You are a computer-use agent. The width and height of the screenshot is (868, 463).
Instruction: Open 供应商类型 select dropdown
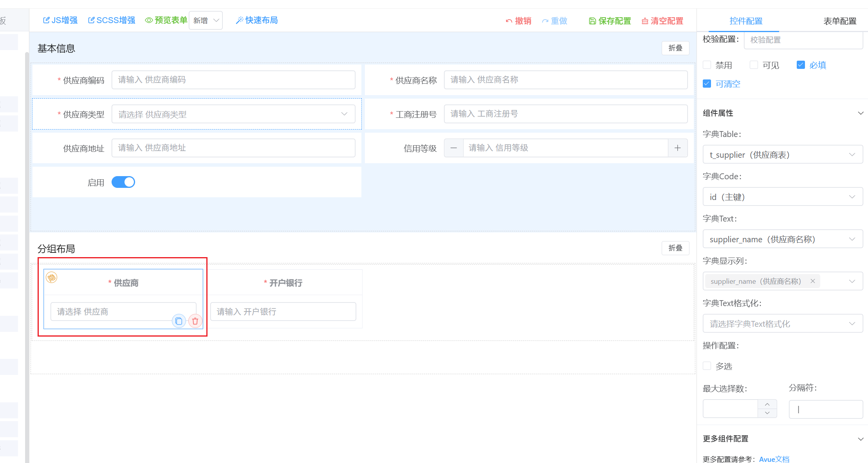click(233, 114)
